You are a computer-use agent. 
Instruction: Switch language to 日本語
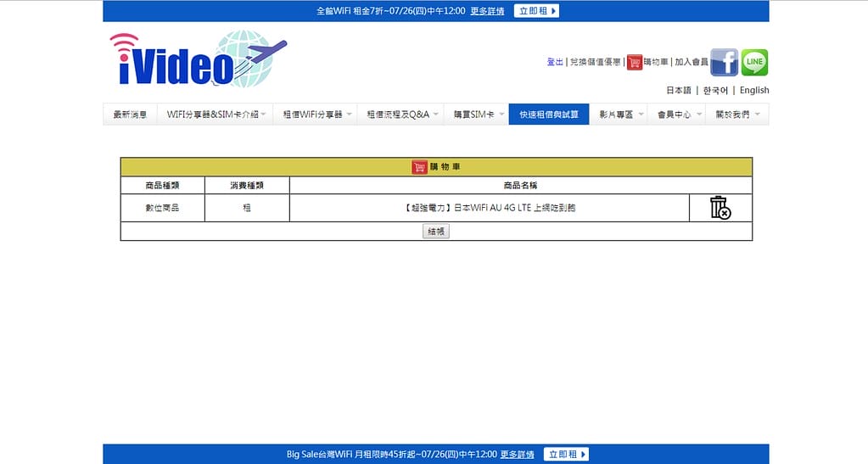coord(679,90)
